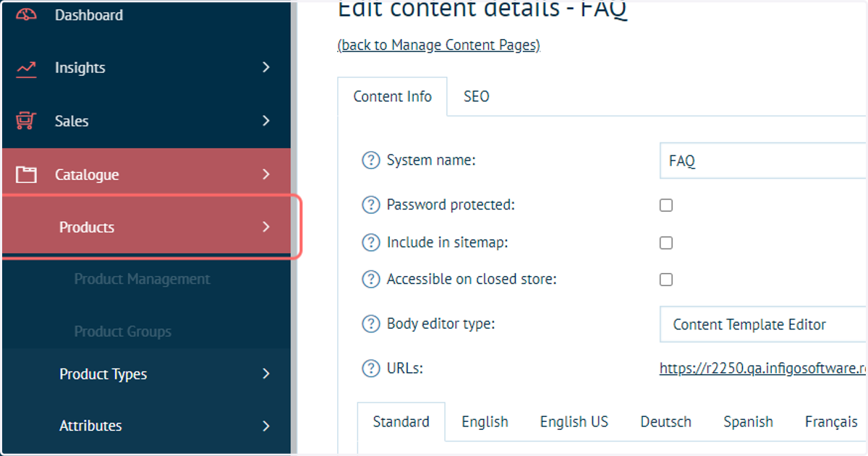Select the Deutsch language tab
The width and height of the screenshot is (868, 456).
tap(666, 422)
